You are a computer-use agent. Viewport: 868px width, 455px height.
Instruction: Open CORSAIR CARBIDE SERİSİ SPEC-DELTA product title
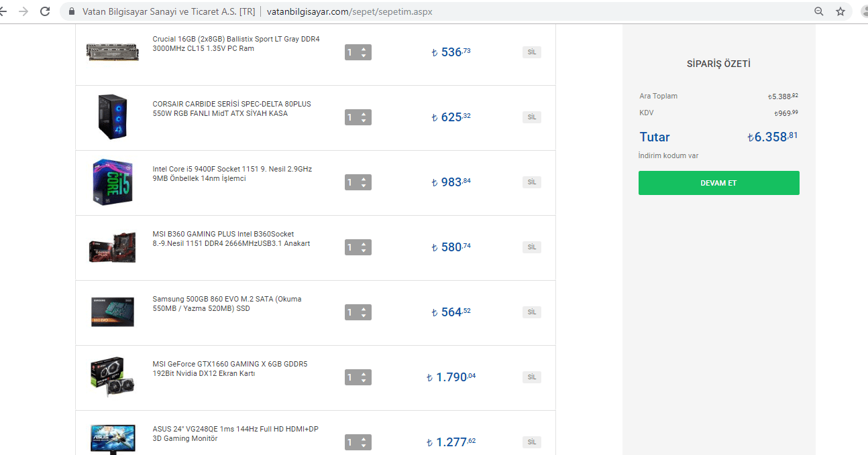(231, 109)
